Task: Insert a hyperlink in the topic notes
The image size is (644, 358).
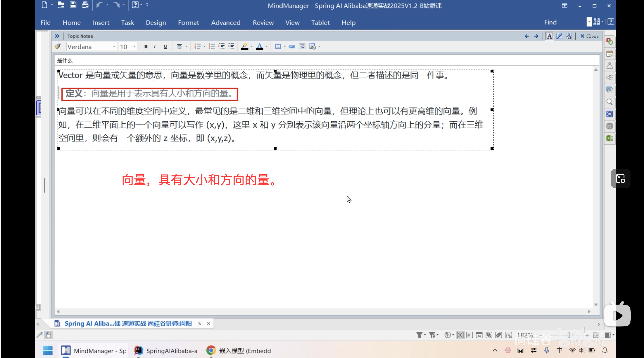Action: (291, 47)
